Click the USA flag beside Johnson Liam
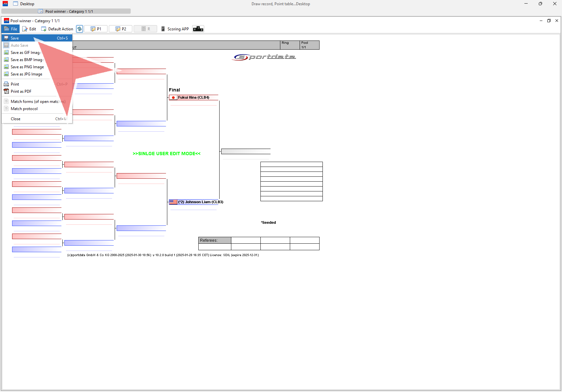This screenshot has height=392, width=562. tap(173, 202)
